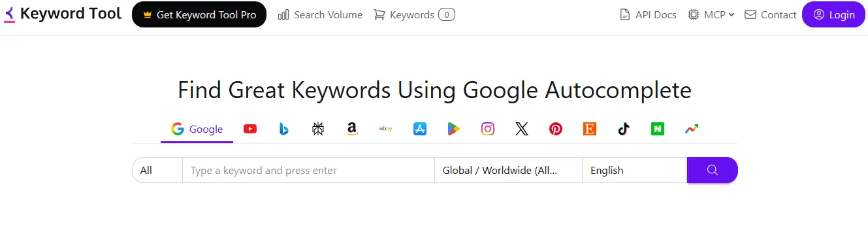
Task: Click the purple search magnifier button
Action: (x=712, y=170)
